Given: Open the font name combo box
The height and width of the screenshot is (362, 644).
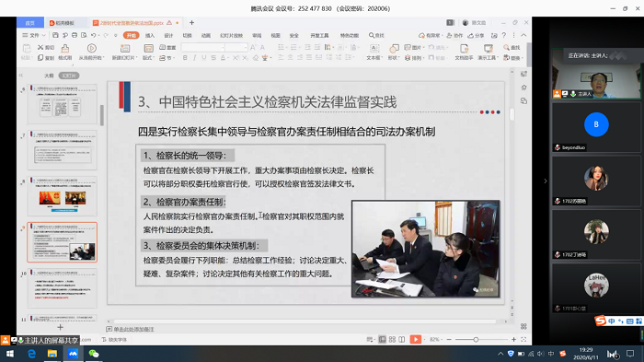Looking at the screenshot, I should click(203, 48).
